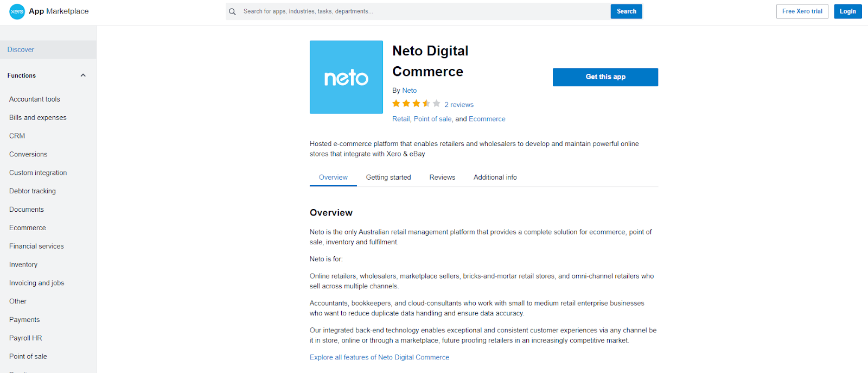Click the Free Xero trial button

(802, 11)
